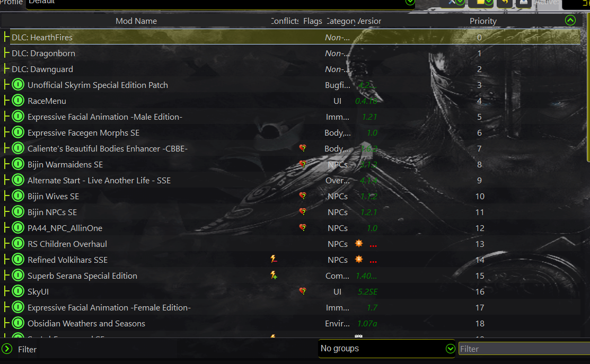The width and height of the screenshot is (590, 364).
Task: Select the DLC: HearthFires row
Action: tap(295, 37)
